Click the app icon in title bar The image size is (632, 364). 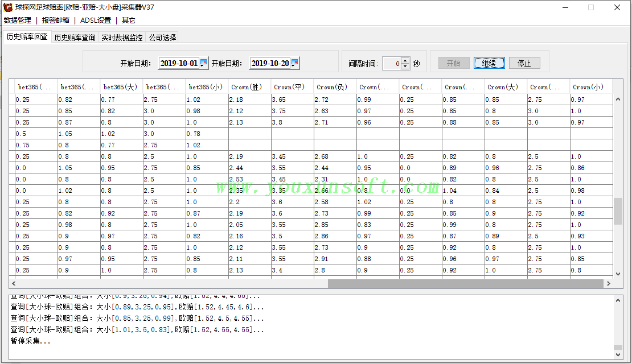pyautogui.click(x=7, y=7)
